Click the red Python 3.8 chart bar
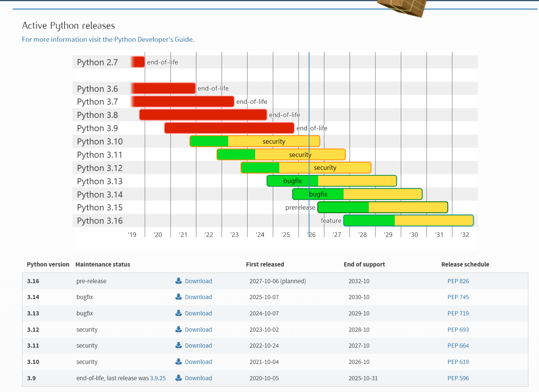Viewport: 539px width, 392px height. [x=203, y=115]
